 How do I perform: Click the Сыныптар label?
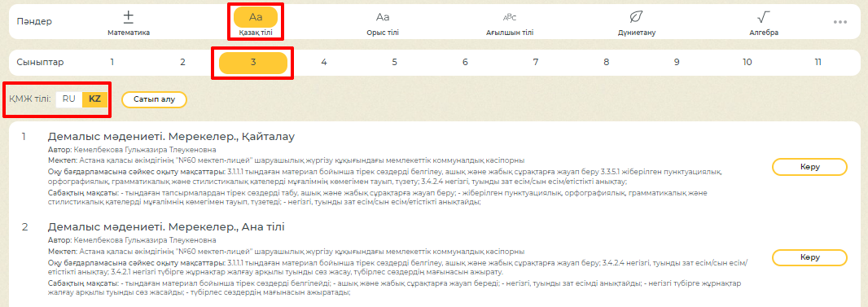40,63
